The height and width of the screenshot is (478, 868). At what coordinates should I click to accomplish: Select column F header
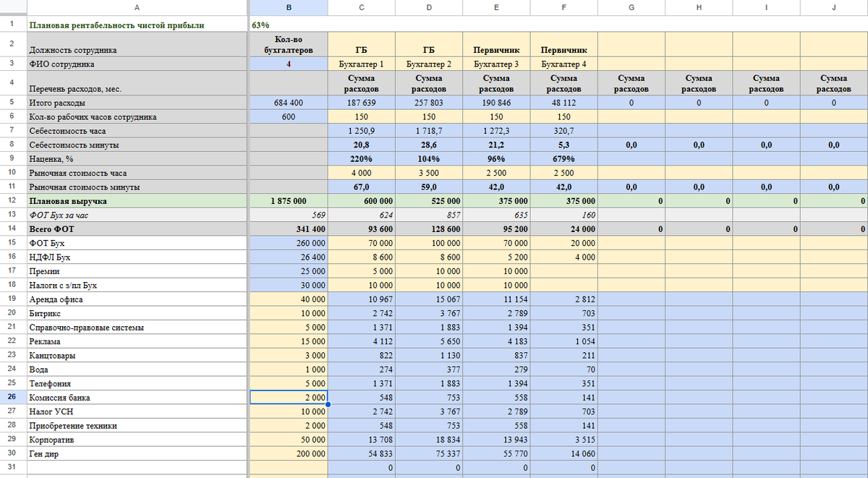pos(563,7)
